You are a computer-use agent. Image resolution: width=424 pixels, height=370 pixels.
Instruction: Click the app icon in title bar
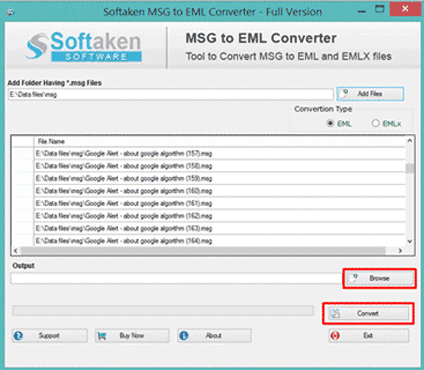pyautogui.click(x=10, y=11)
